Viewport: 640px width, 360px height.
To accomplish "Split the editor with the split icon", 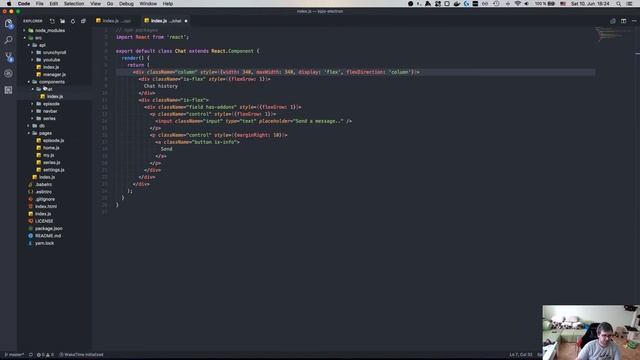I will pos(623,21).
